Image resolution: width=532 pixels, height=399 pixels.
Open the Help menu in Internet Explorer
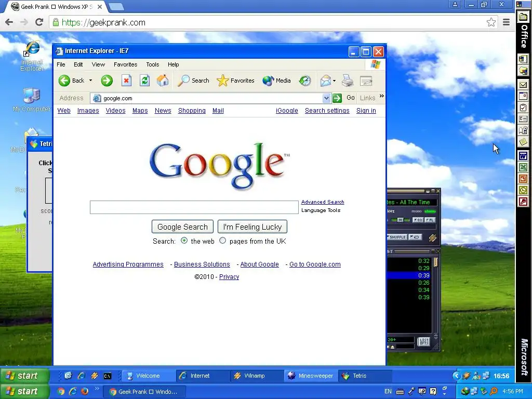click(x=174, y=64)
